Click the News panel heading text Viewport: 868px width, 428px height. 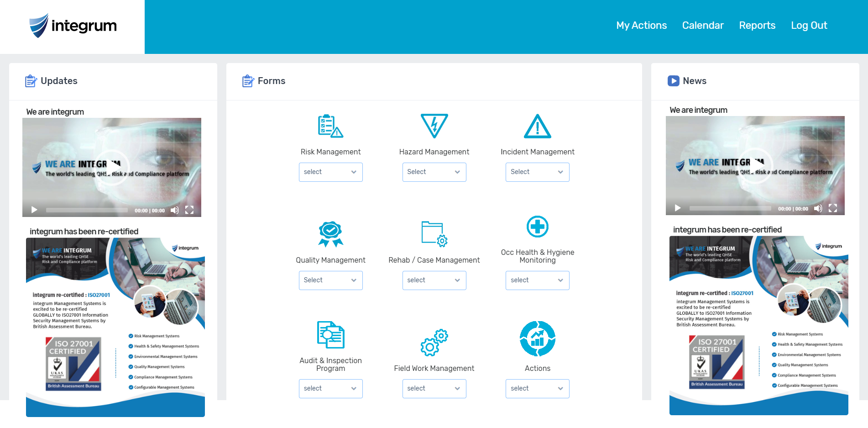pyautogui.click(x=695, y=81)
